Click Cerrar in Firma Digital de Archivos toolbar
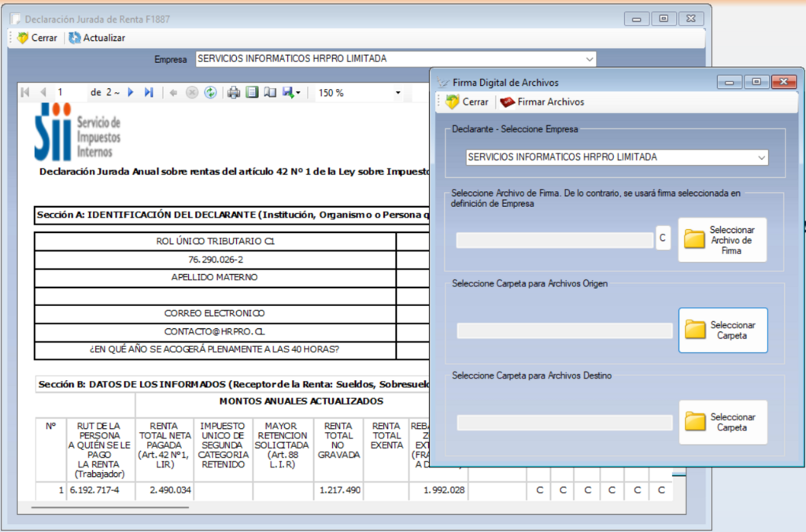Viewport: 806px width, 532px height. click(467, 102)
